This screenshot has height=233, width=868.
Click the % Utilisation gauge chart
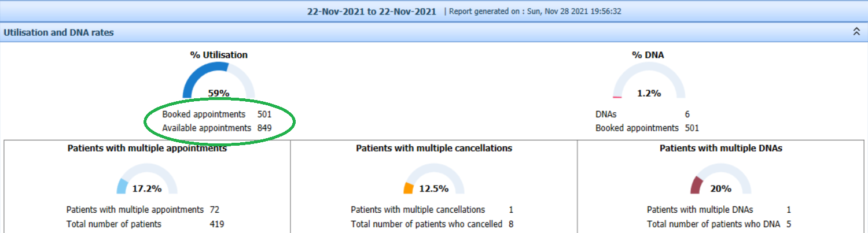coord(219,80)
